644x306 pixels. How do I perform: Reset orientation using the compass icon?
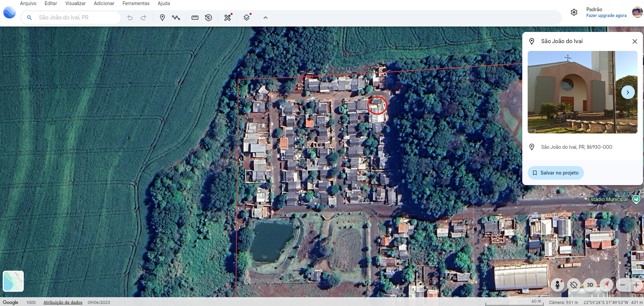(x=606, y=285)
